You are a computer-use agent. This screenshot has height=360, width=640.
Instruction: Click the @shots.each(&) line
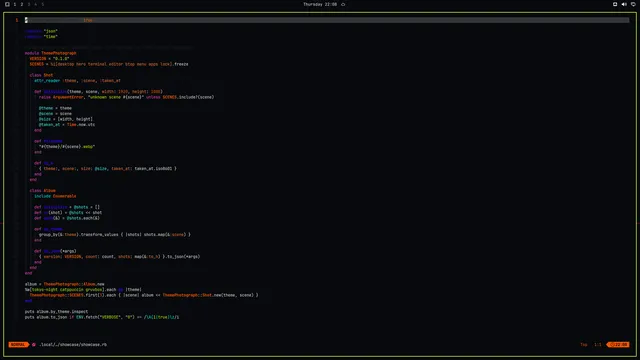click(67, 218)
